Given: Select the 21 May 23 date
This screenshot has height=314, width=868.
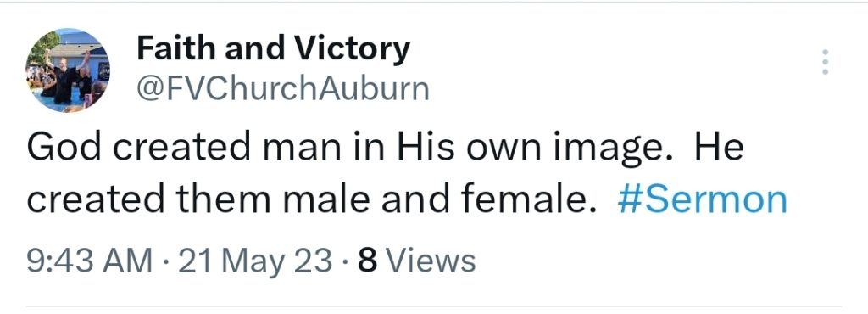Looking at the screenshot, I should click(256, 261).
